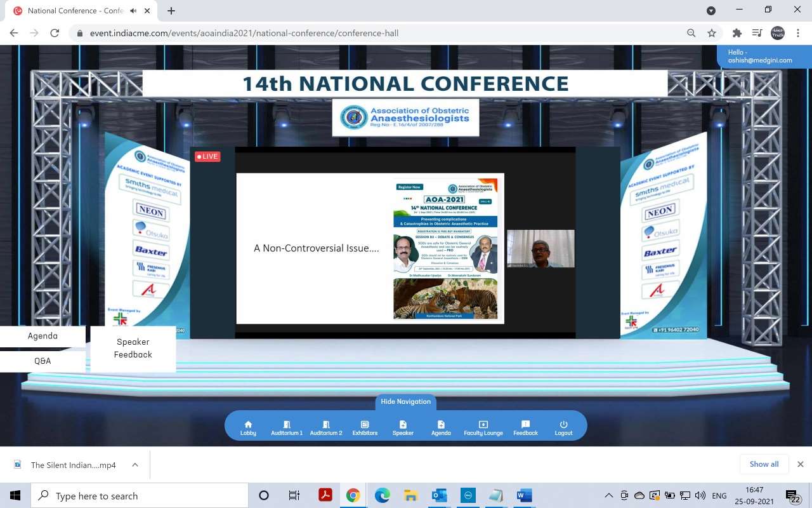Open Microsoft Edge from the taskbar
The height and width of the screenshot is (508, 812).
pyautogui.click(x=382, y=496)
